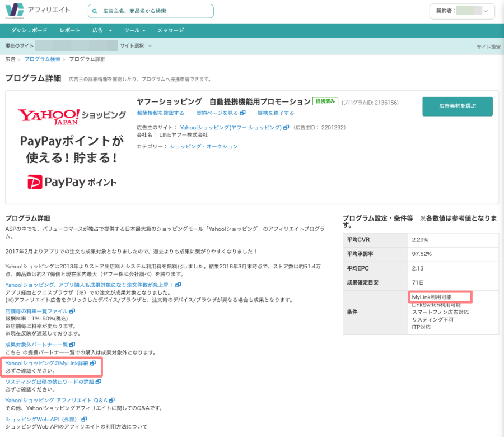Expand the 契約者 account dropdown
The height and width of the screenshot is (437, 504).
pyautogui.click(x=462, y=11)
